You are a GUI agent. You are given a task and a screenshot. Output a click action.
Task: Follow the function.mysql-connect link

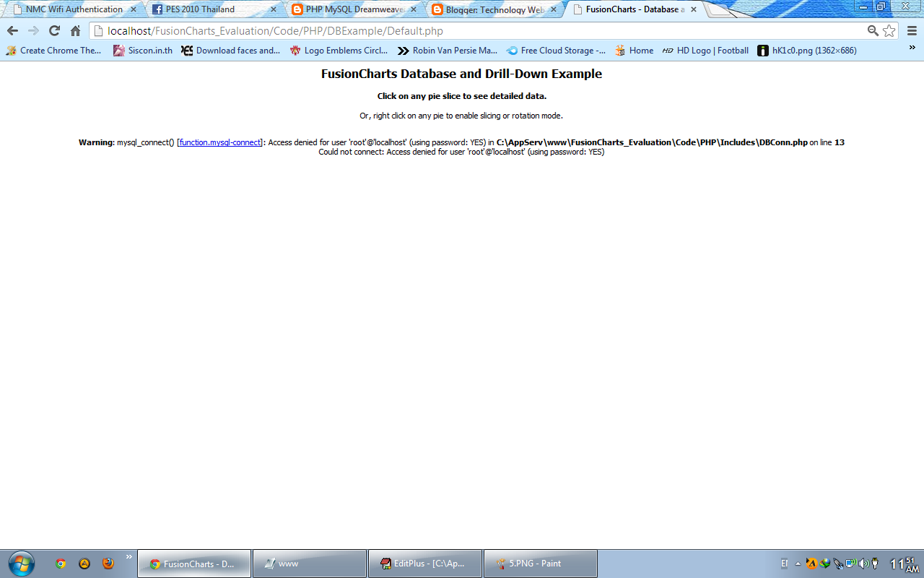[220, 142]
